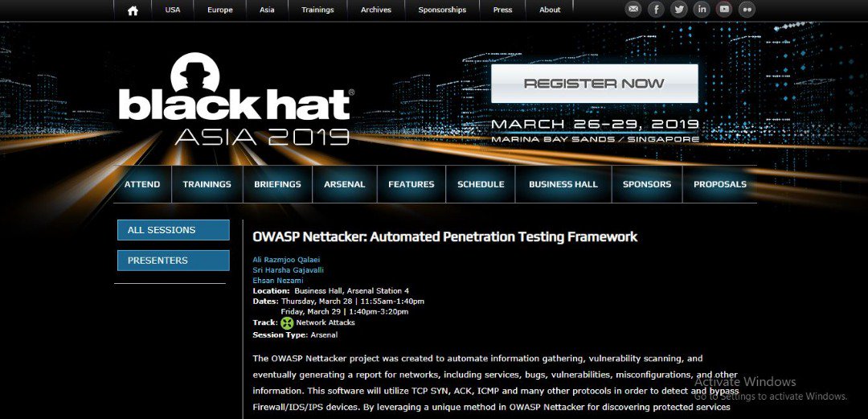This screenshot has width=868, height=419.
Task: Click the All Sessions sidebar button
Action: pos(174,230)
